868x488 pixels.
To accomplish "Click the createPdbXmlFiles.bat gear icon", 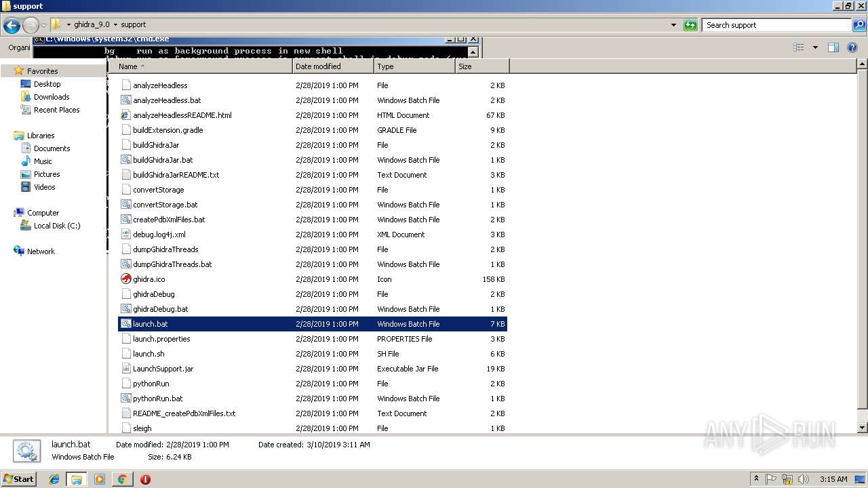I will point(125,220).
